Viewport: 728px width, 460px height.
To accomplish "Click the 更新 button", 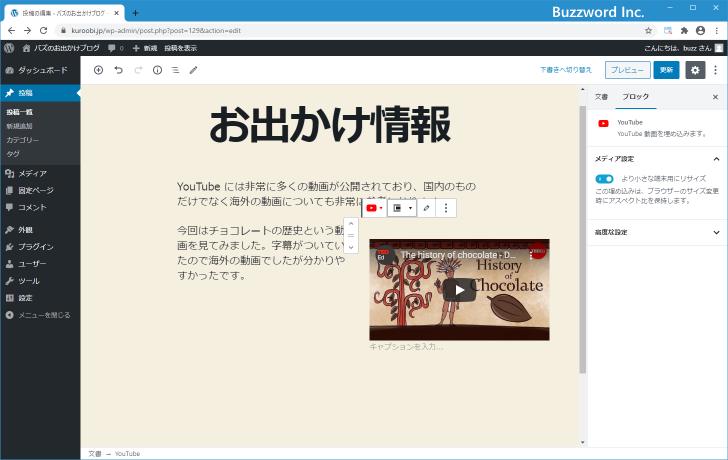I will (x=666, y=70).
